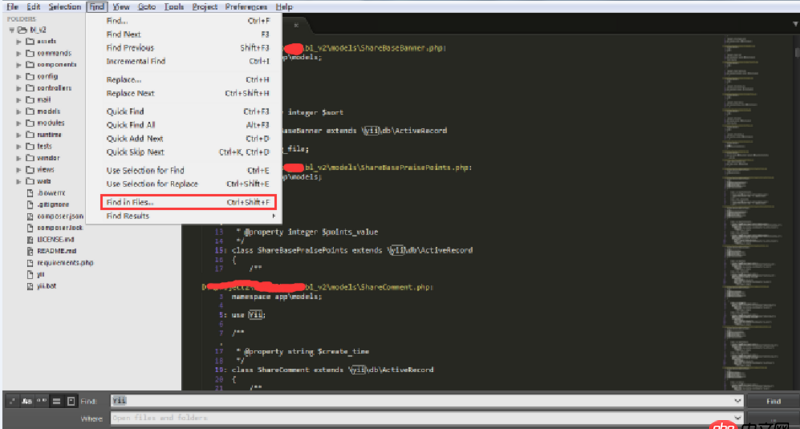Toggle whole word matching option
Viewport: 800px width, 429px height.
(41, 401)
